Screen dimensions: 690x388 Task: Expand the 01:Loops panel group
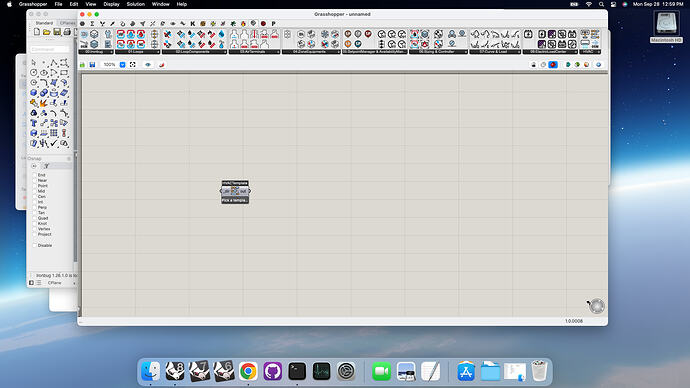point(138,52)
